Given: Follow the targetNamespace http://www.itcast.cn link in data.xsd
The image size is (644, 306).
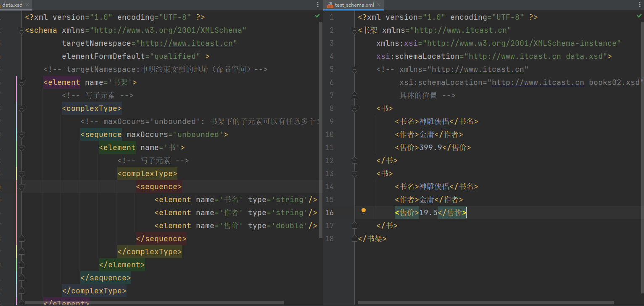Looking at the screenshot, I should [x=186, y=43].
